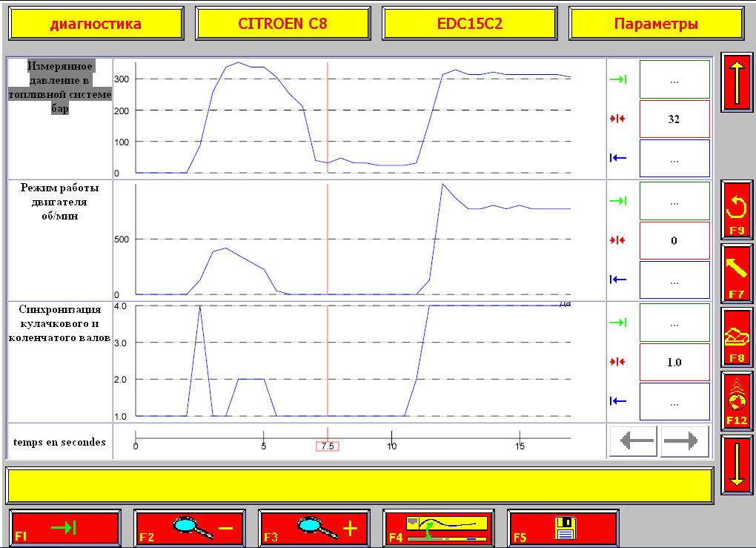Click the CITROEN C8 vehicle button
The image size is (756, 548).
pyautogui.click(x=282, y=24)
